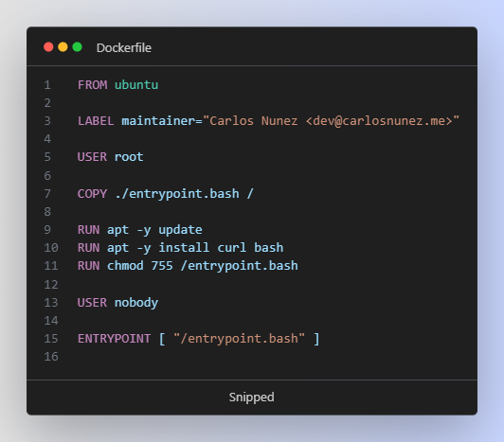
Task: Click RUN before apt -y install
Action: pos(89,248)
